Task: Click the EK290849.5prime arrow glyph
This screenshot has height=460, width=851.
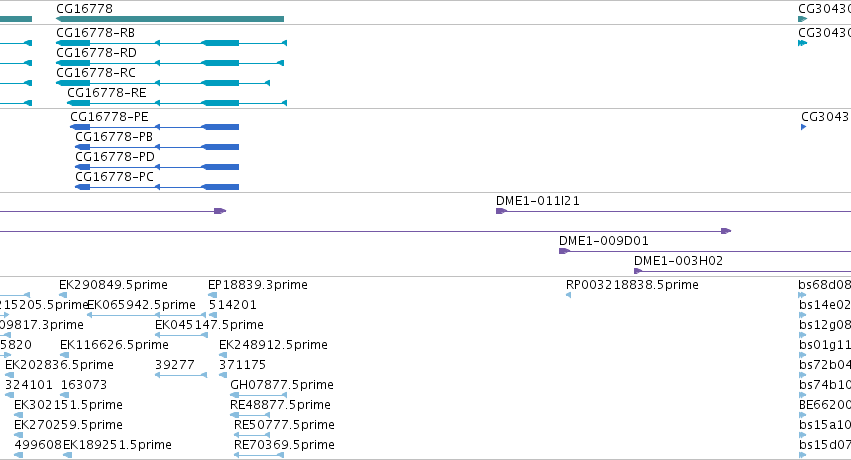Action: pos(63,295)
